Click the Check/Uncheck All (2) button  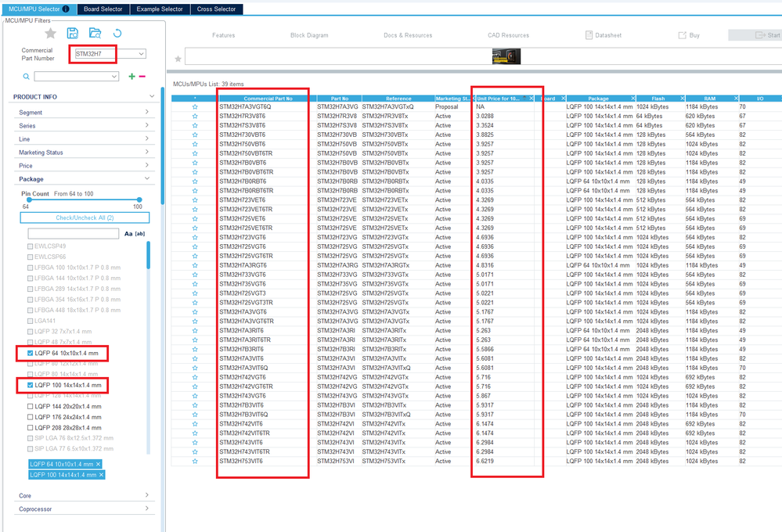[x=85, y=218]
